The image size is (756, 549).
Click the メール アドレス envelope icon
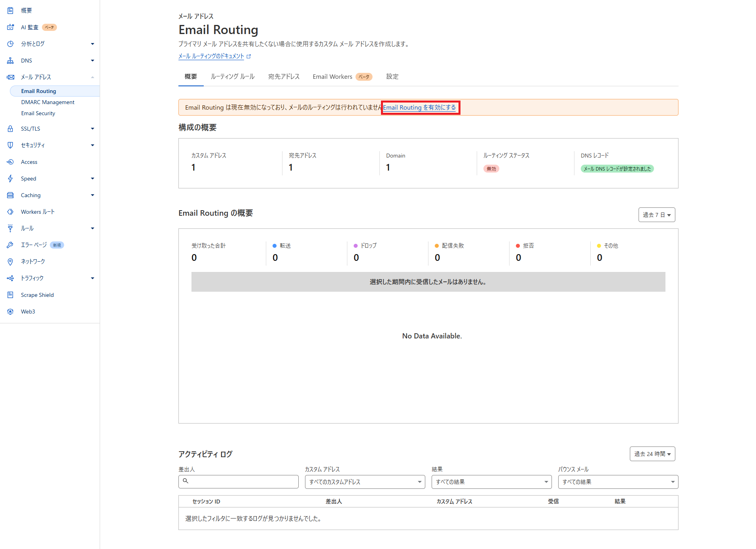coord(10,77)
